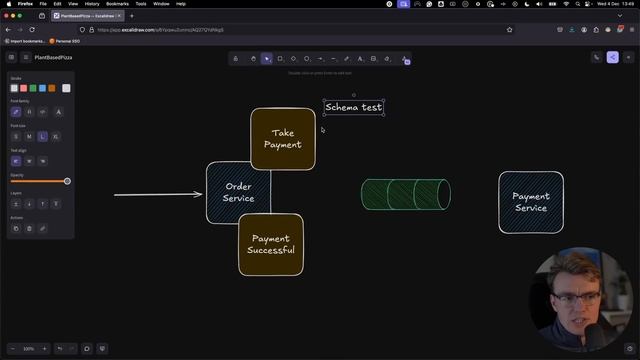Open help from bottom-right corner icon
Image resolution: width=640 pixels, height=360 pixels.
coord(630,349)
